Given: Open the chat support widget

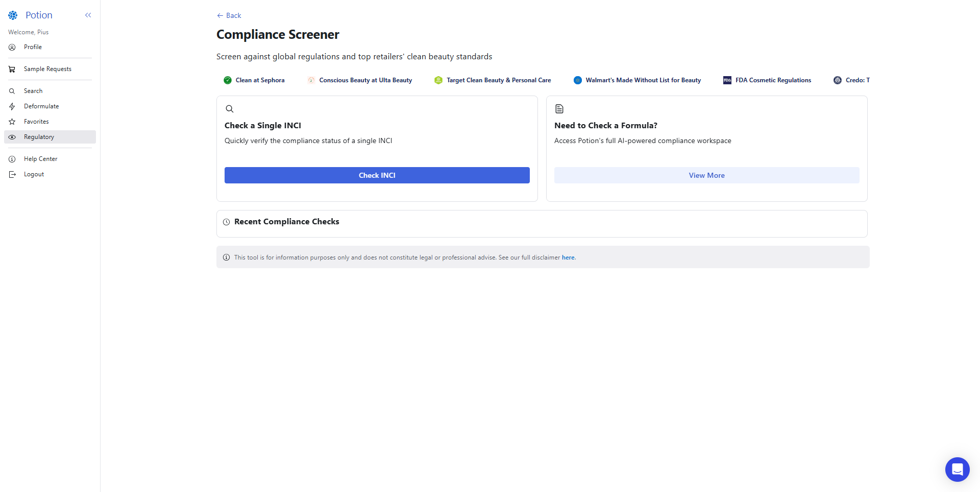Looking at the screenshot, I should [x=957, y=469].
